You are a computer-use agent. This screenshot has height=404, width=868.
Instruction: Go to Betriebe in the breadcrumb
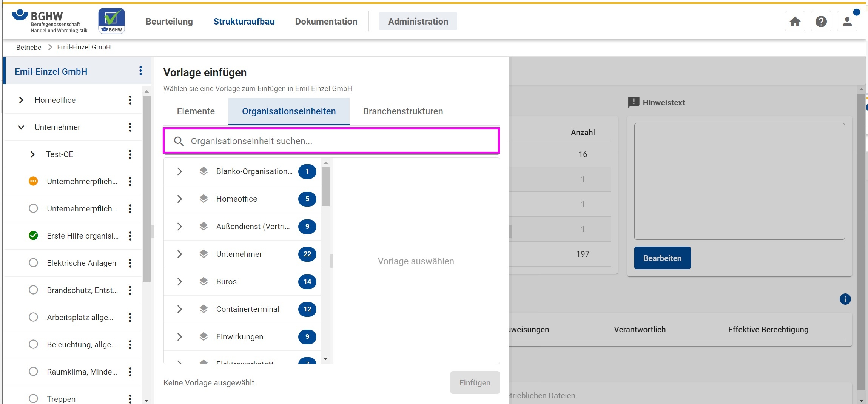29,47
